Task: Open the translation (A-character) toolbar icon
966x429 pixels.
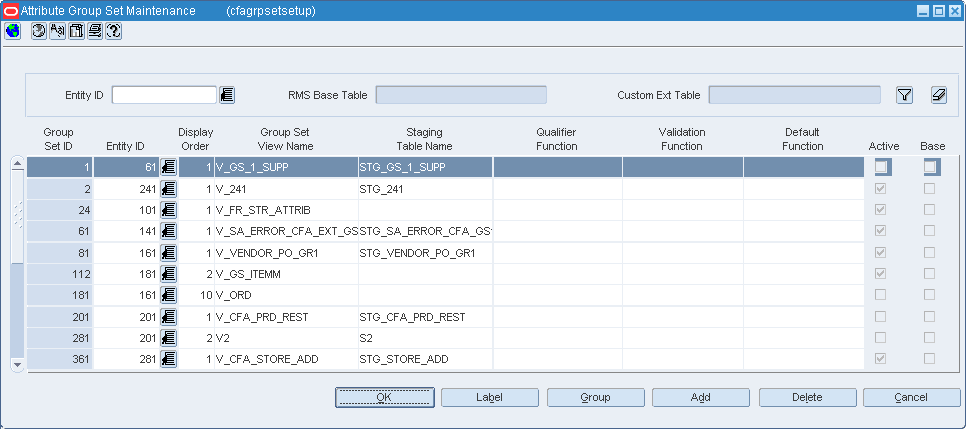Action: click(x=57, y=31)
